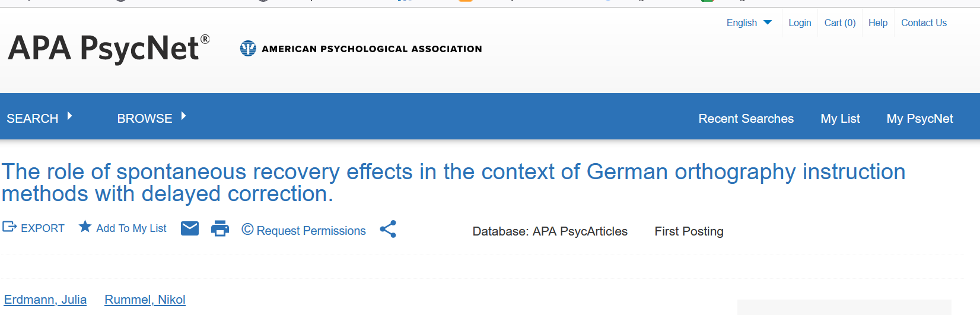
Task: Click the printer icon
Action: (x=220, y=228)
